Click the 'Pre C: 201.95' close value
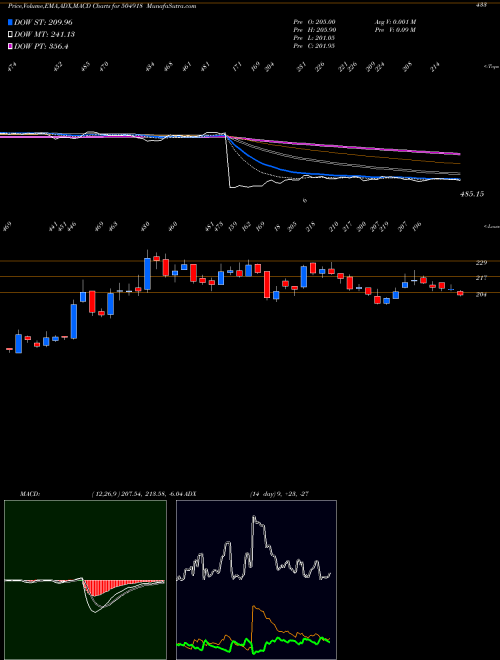This screenshot has height=660, width=500. (314, 46)
